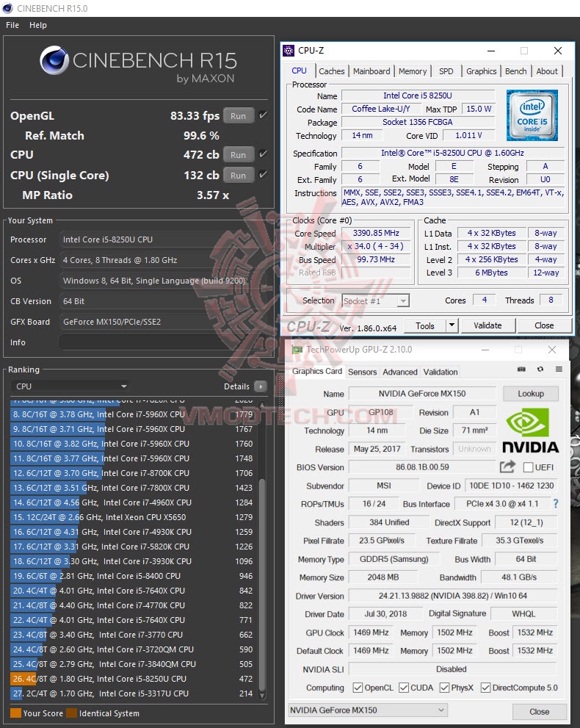This screenshot has height=728, width=580.
Task: Toggle the DirectCompute 5.0 checkbox
Action: 486,688
